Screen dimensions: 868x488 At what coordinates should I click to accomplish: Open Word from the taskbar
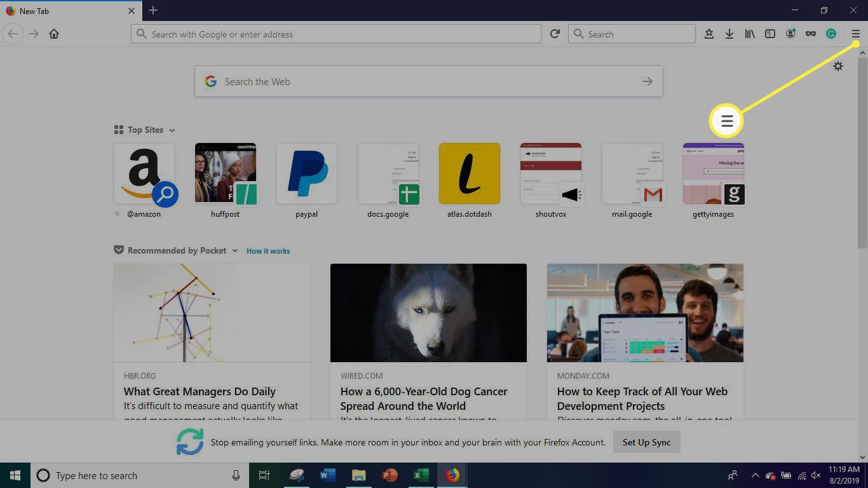328,475
